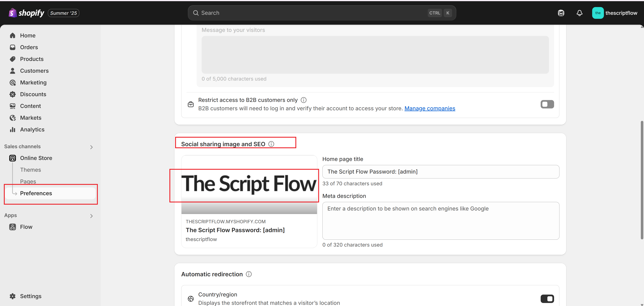Click the Shopify logo icon

click(13, 13)
